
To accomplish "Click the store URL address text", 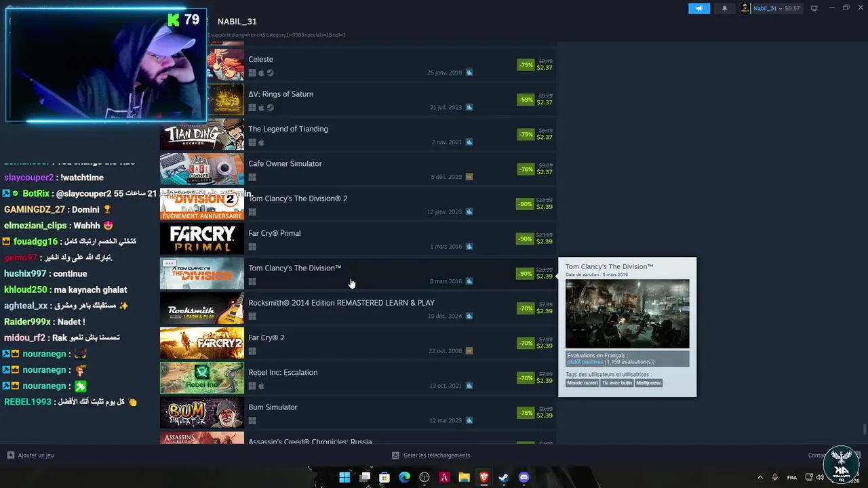I will (x=277, y=35).
